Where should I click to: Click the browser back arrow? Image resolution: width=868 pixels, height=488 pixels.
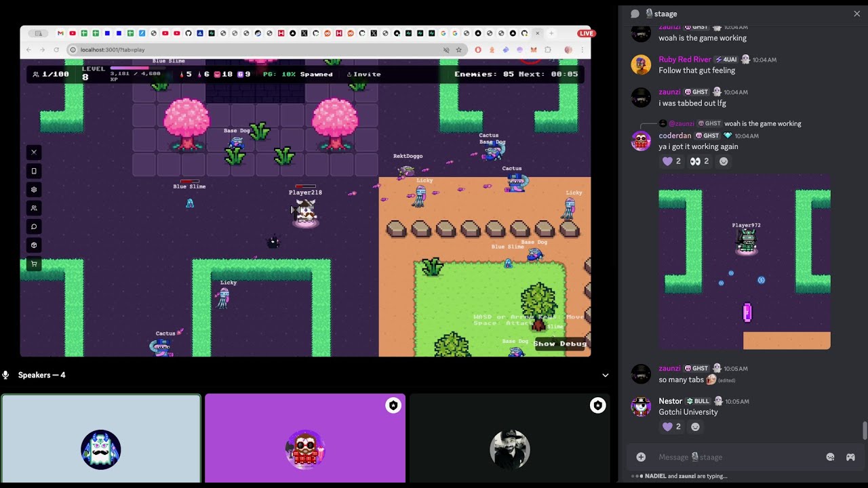pos(28,49)
